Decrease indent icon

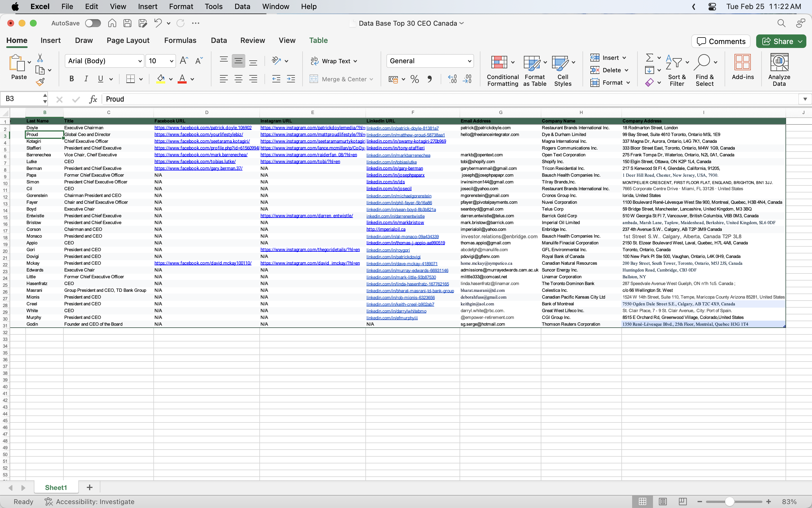[276, 79]
